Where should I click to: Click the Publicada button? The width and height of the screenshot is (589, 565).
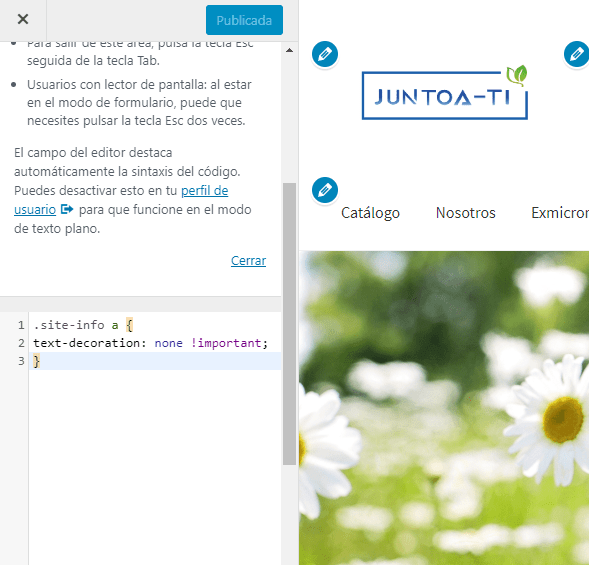click(244, 20)
